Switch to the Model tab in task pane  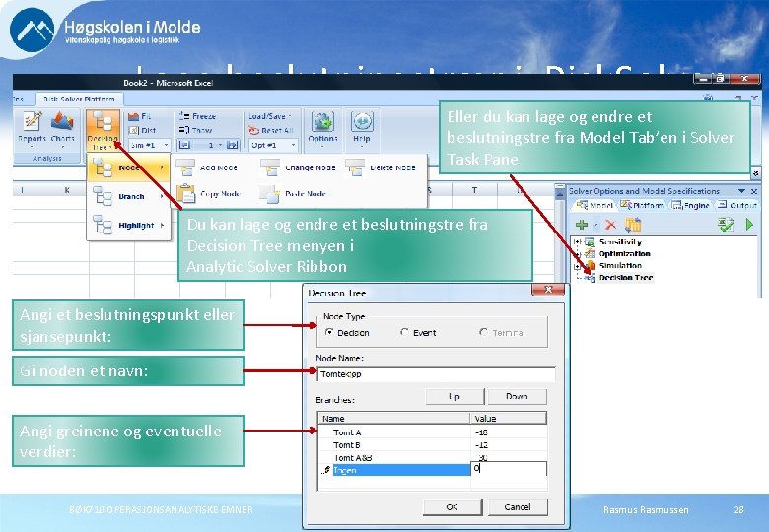click(x=594, y=205)
